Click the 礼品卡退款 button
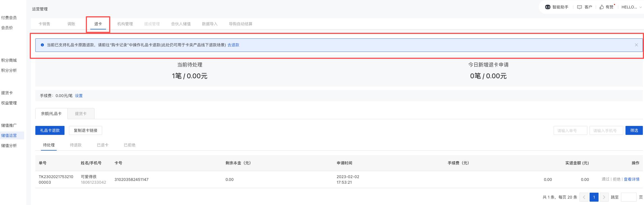 50,130
